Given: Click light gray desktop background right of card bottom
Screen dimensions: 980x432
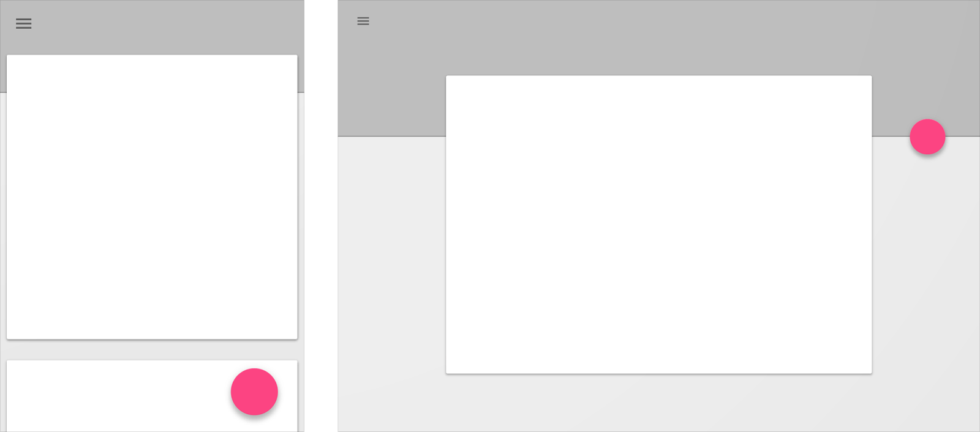Looking at the screenshot, I should [925, 355].
